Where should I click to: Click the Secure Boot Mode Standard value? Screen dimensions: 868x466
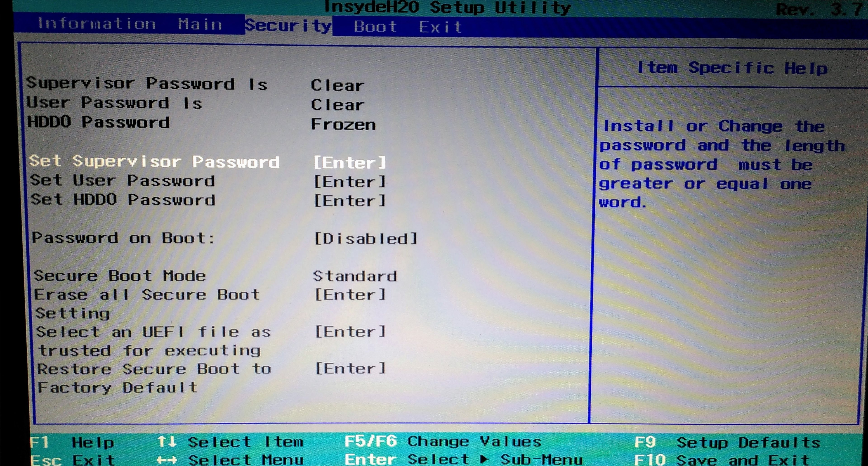click(354, 276)
